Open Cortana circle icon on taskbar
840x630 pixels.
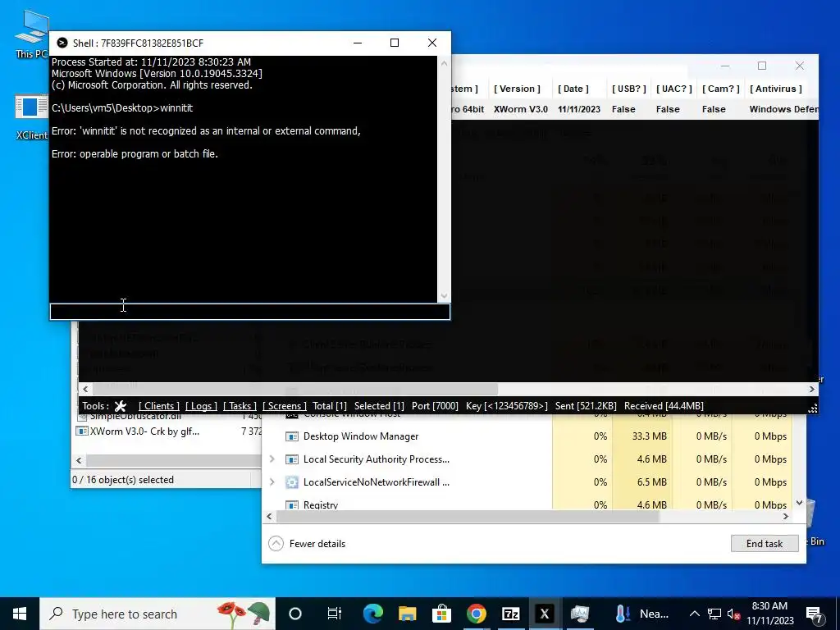click(295, 614)
